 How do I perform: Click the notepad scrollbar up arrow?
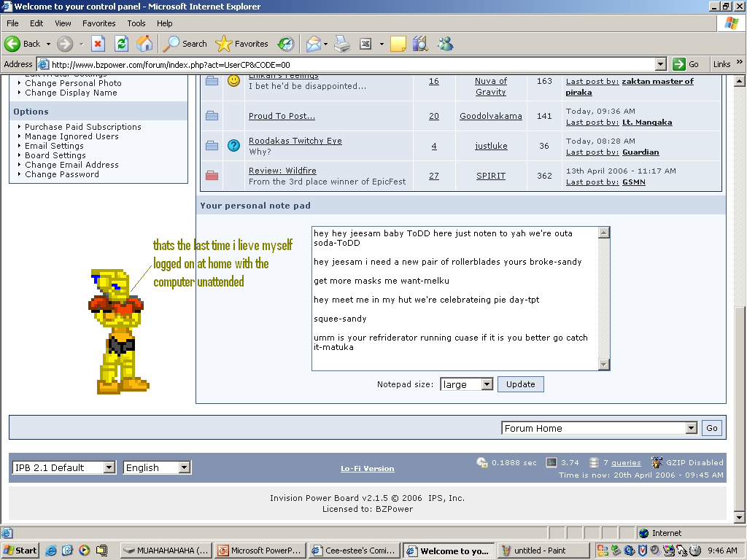click(x=603, y=233)
